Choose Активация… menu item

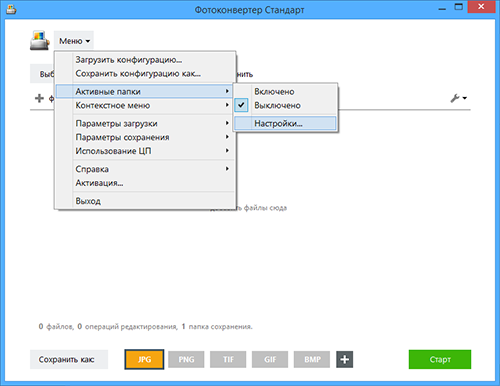point(145,183)
